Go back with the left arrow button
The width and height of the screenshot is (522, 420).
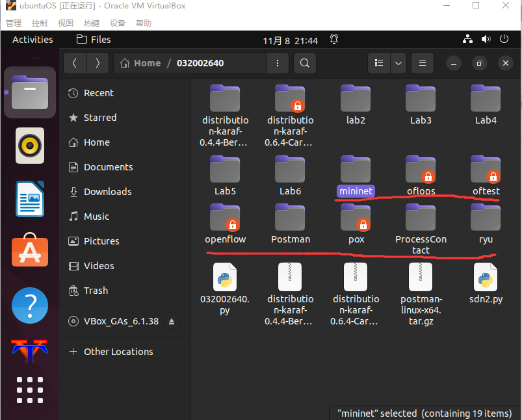click(75, 63)
